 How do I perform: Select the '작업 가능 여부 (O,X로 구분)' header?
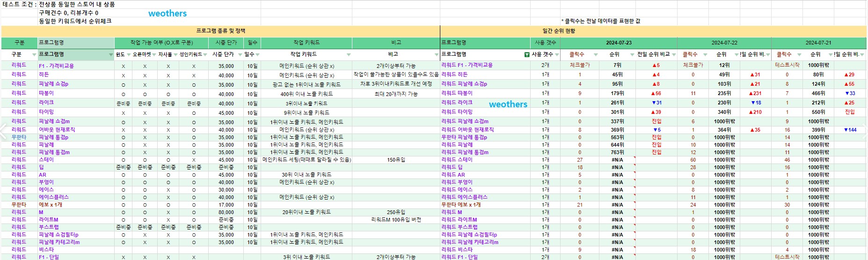coord(161,43)
